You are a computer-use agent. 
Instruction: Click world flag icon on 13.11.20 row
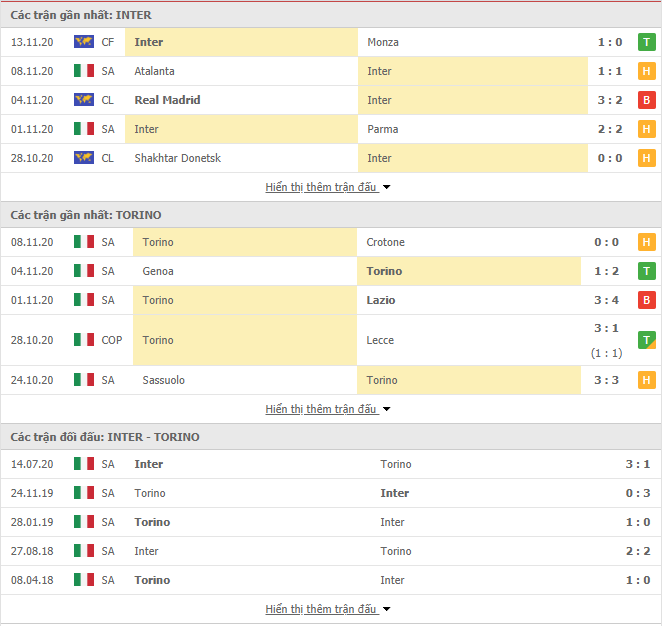coord(84,42)
